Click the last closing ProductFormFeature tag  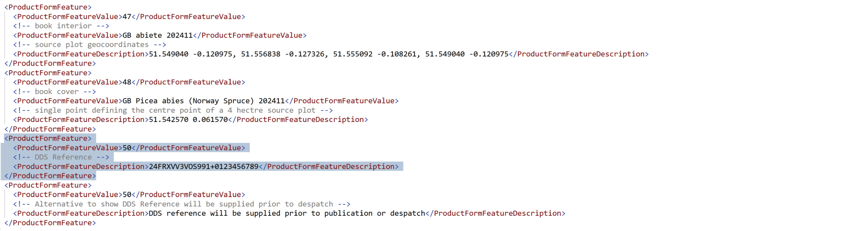50,223
